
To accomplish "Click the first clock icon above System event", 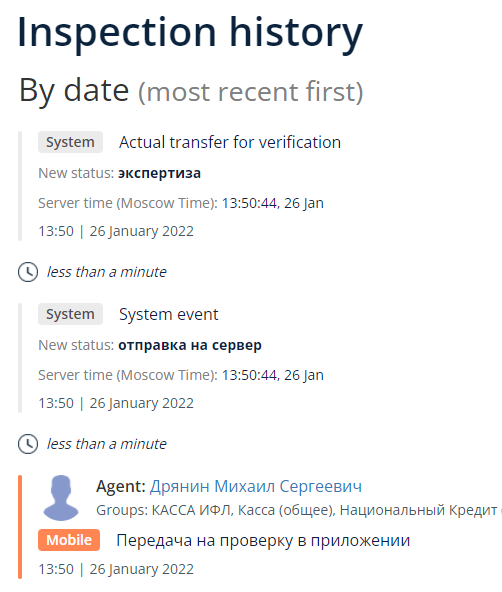I will 28,272.
